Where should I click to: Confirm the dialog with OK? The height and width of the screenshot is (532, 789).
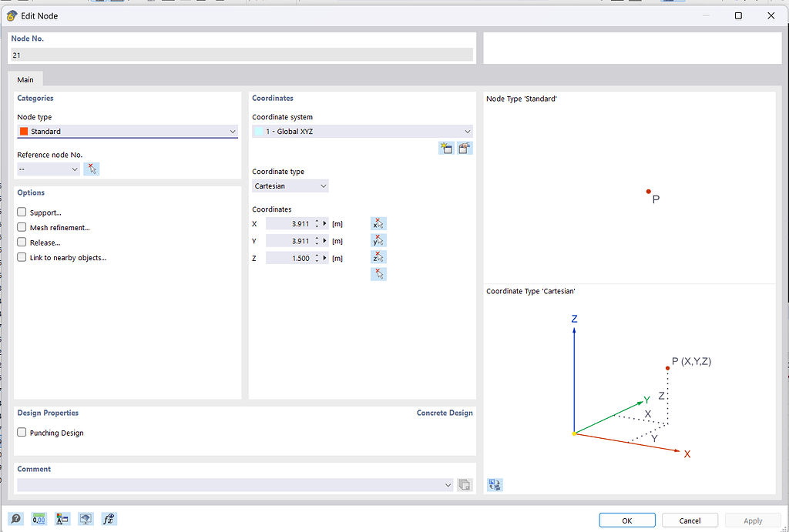[626, 520]
